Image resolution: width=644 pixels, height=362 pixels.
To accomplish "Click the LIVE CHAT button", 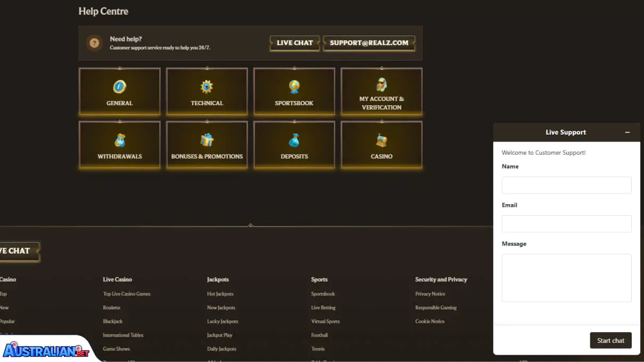I will pyautogui.click(x=294, y=43).
